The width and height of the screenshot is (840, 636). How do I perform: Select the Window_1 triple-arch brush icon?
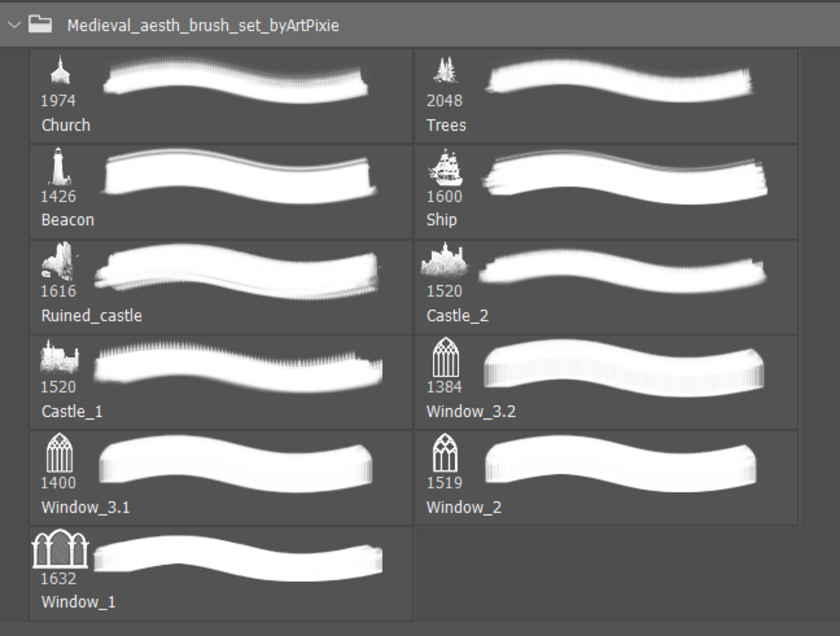(x=60, y=549)
